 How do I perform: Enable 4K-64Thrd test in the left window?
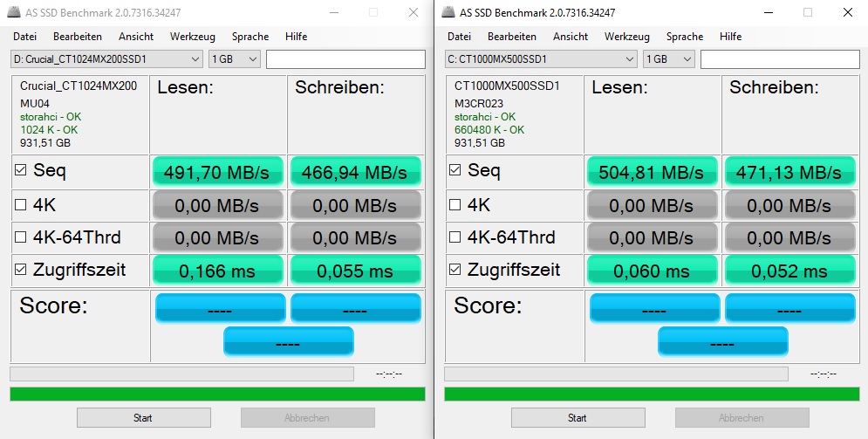click(20, 237)
